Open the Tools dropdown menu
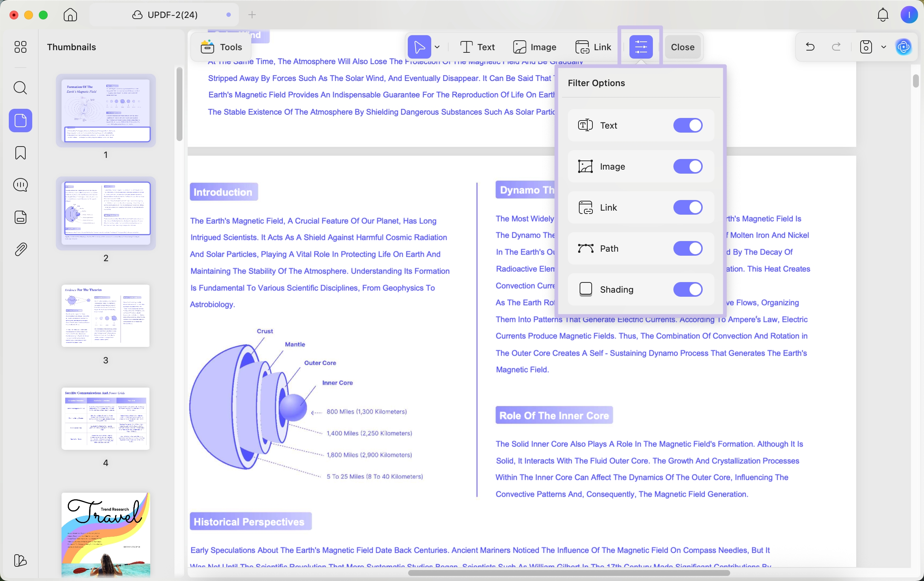 point(221,47)
